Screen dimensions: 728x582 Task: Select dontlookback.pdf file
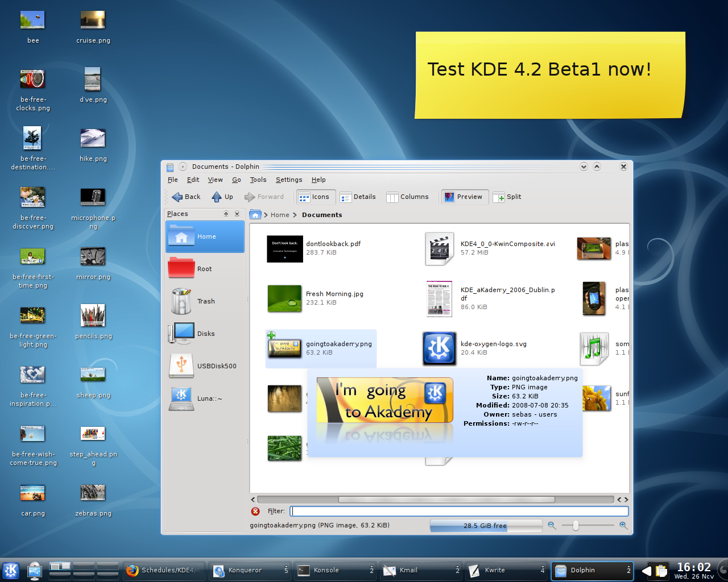[315, 248]
